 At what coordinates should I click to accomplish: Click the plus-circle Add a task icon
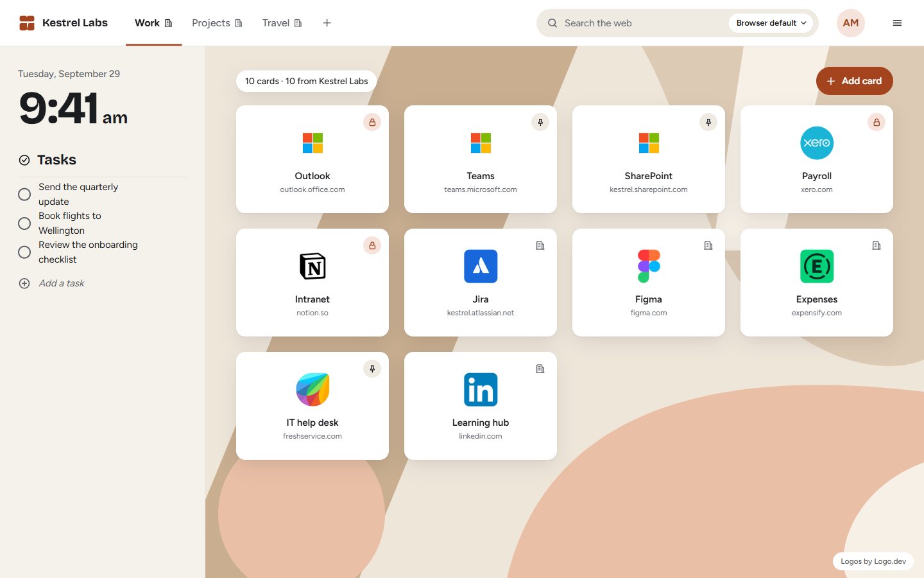tap(24, 283)
